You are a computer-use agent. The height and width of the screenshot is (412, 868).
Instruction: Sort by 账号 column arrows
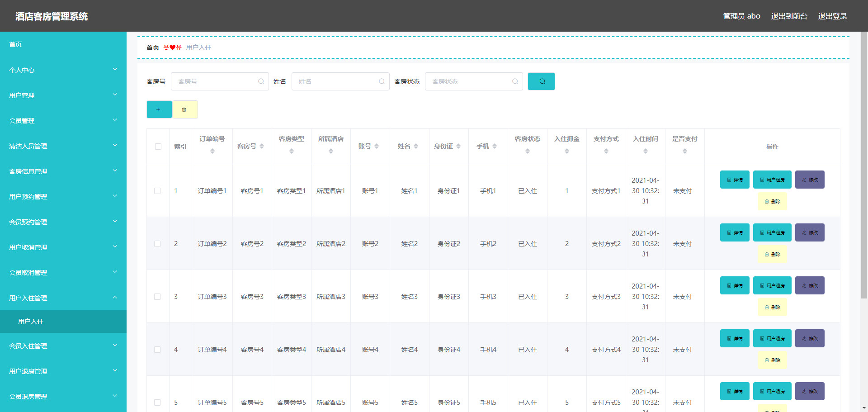[377, 146]
